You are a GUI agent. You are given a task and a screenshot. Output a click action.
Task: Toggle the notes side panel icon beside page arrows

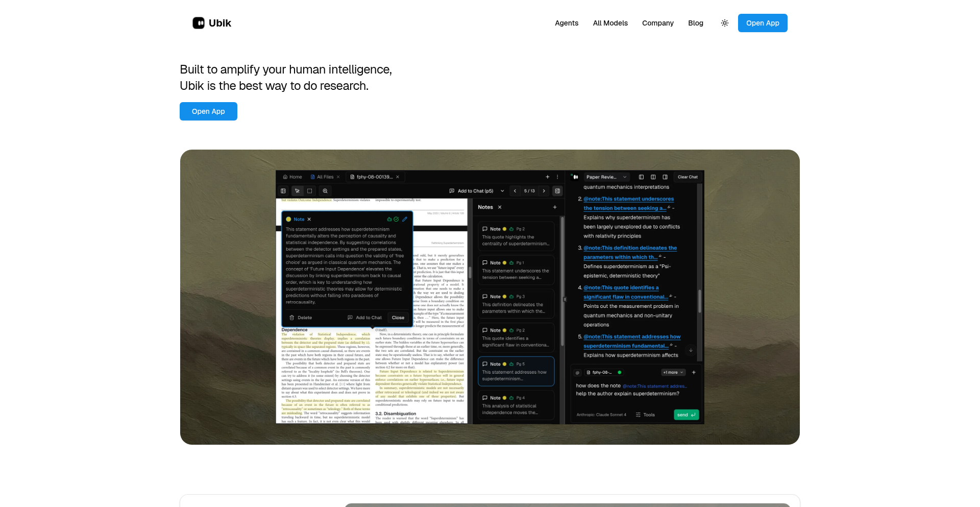pos(557,191)
